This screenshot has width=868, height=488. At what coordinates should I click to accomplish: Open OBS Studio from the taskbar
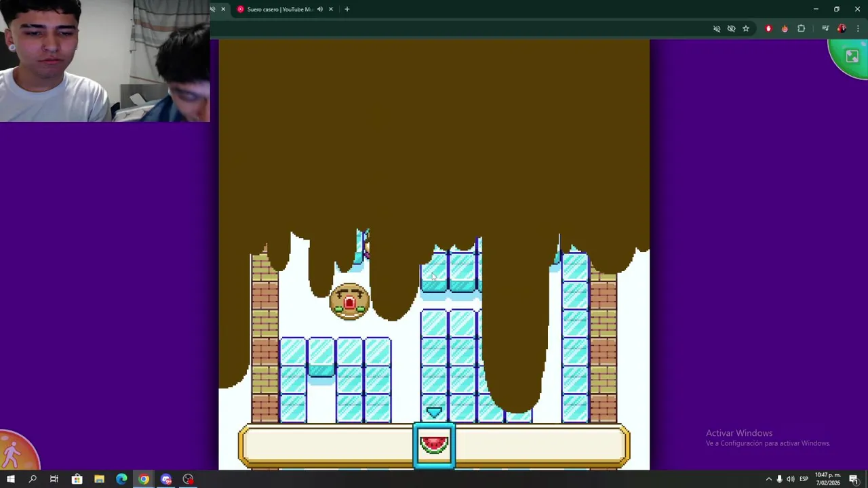(x=189, y=479)
